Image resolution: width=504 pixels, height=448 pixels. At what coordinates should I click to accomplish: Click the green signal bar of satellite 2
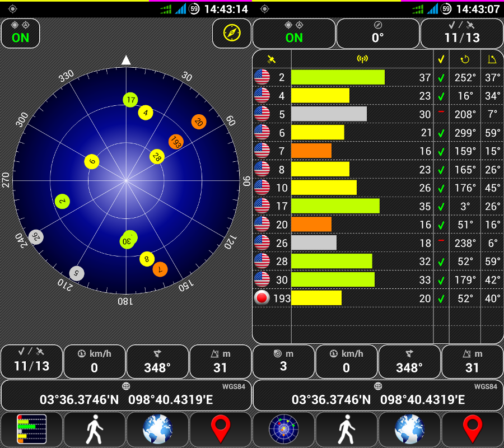tap(338, 77)
